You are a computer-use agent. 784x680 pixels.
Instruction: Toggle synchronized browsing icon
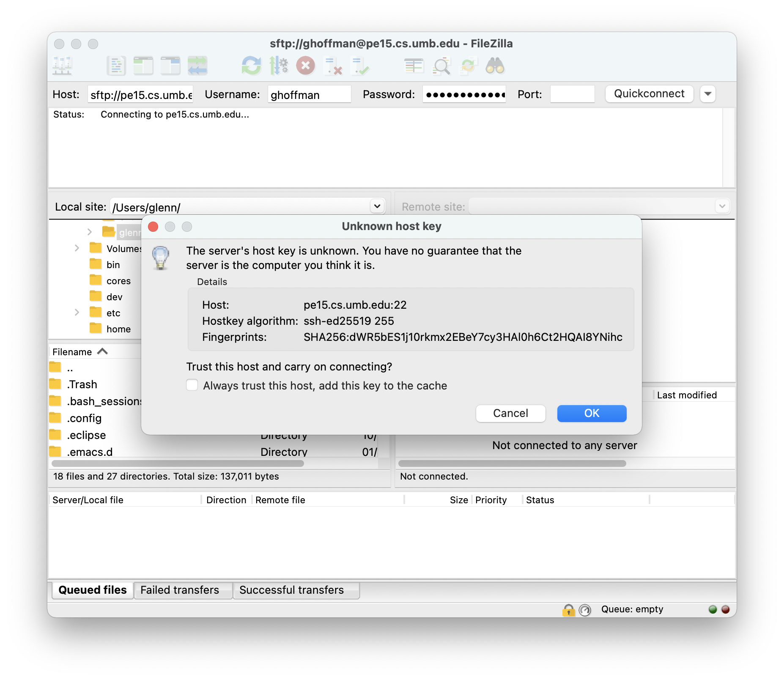click(468, 66)
